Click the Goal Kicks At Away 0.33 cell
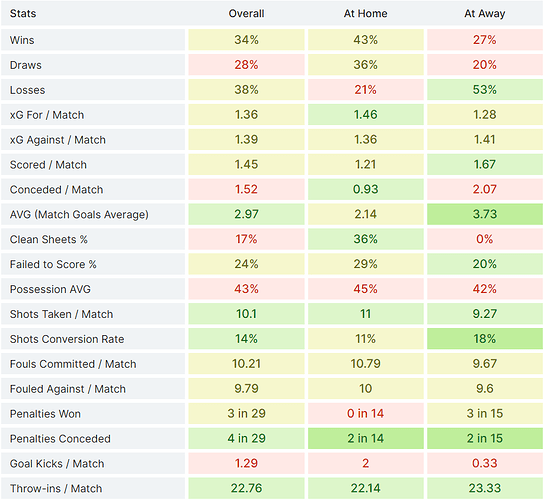The width and height of the screenshot is (544, 500). 485,464
